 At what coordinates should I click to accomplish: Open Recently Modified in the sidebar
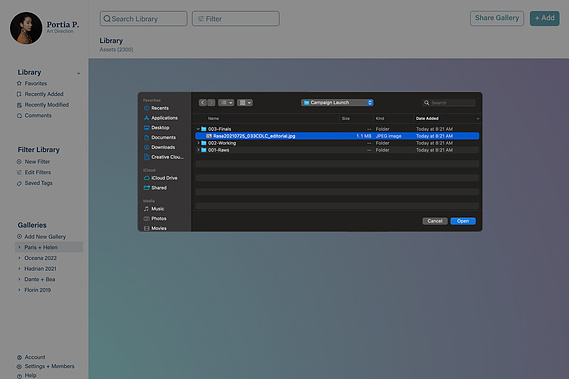(x=43, y=105)
